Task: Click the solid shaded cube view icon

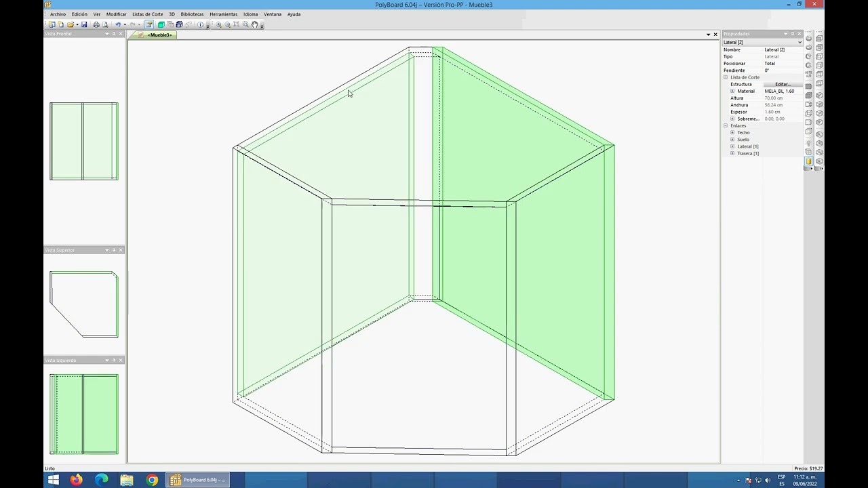Action: point(808,95)
